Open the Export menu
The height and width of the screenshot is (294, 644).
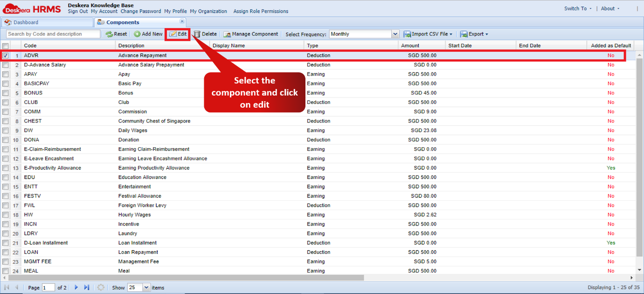pyautogui.click(x=474, y=34)
